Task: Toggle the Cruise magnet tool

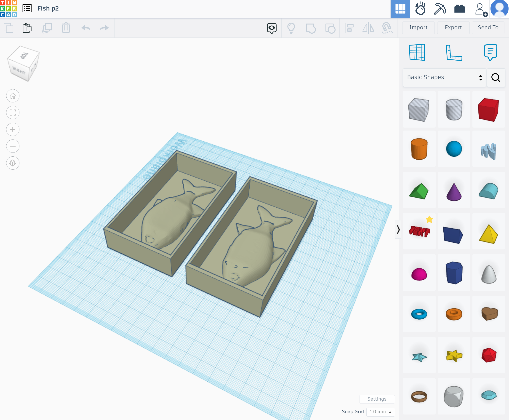Action: click(x=387, y=28)
